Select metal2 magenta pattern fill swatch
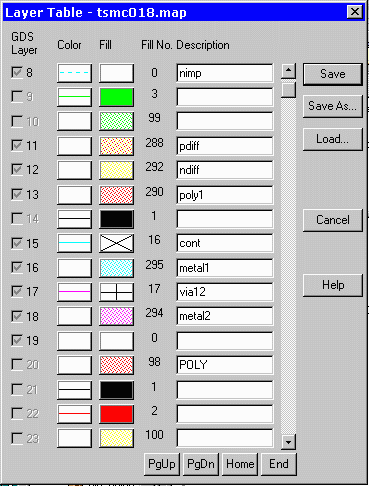The image size is (369, 486). point(116,316)
